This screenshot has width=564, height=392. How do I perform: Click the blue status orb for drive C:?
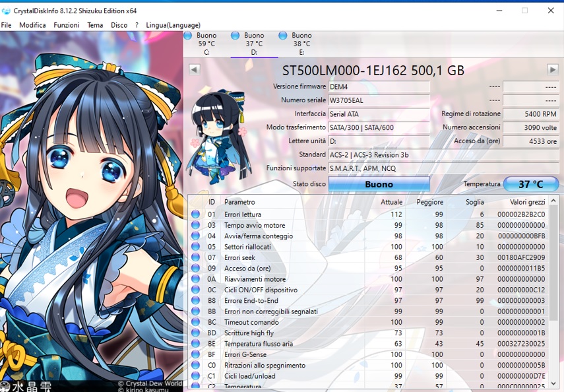(187, 35)
